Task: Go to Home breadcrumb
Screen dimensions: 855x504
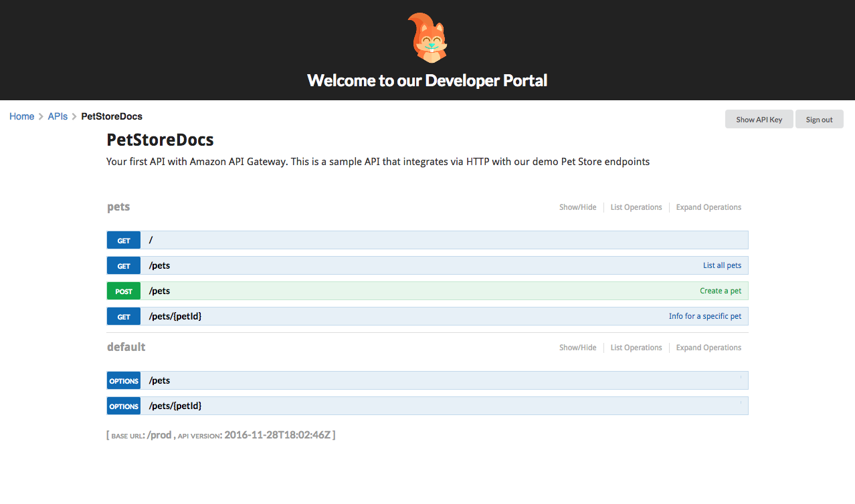Action: click(x=21, y=116)
